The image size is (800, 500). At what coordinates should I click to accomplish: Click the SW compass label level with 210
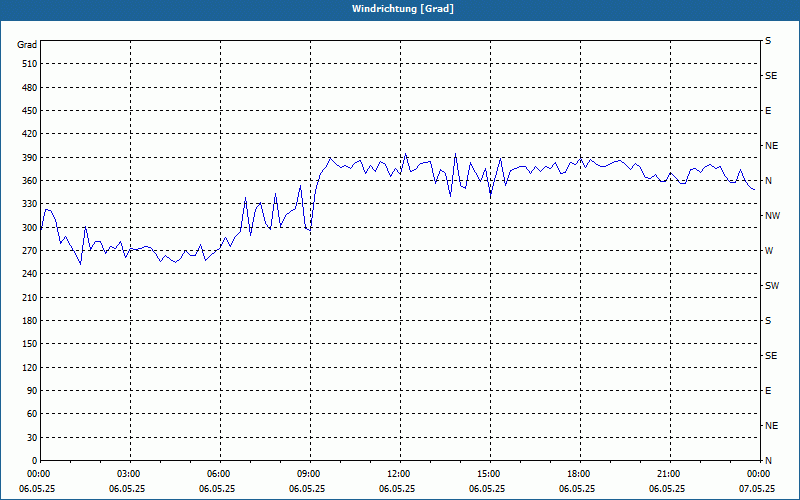(x=772, y=286)
